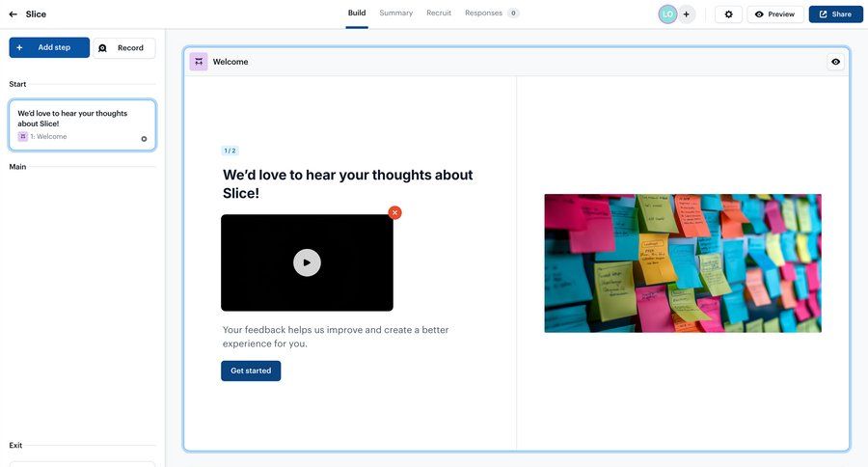Toggle the Welcome step eye visibility icon
This screenshot has height=467, width=868.
tap(835, 62)
